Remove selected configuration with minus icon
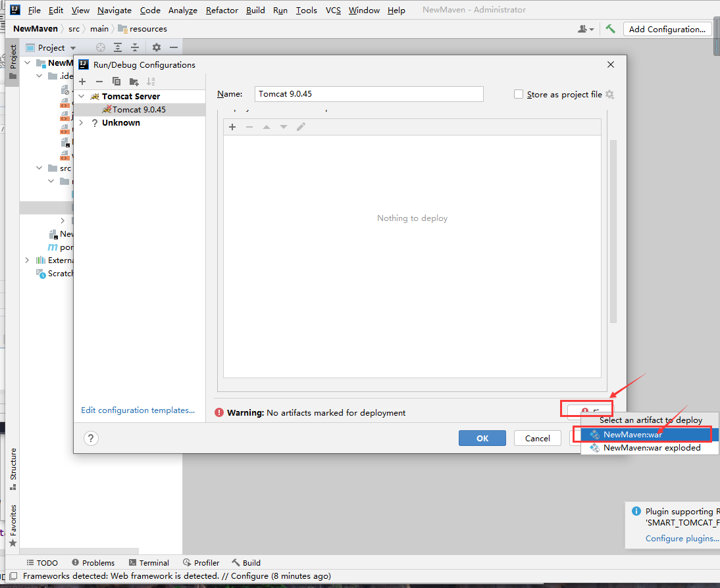This screenshot has height=588, width=720. click(x=99, y=82)
